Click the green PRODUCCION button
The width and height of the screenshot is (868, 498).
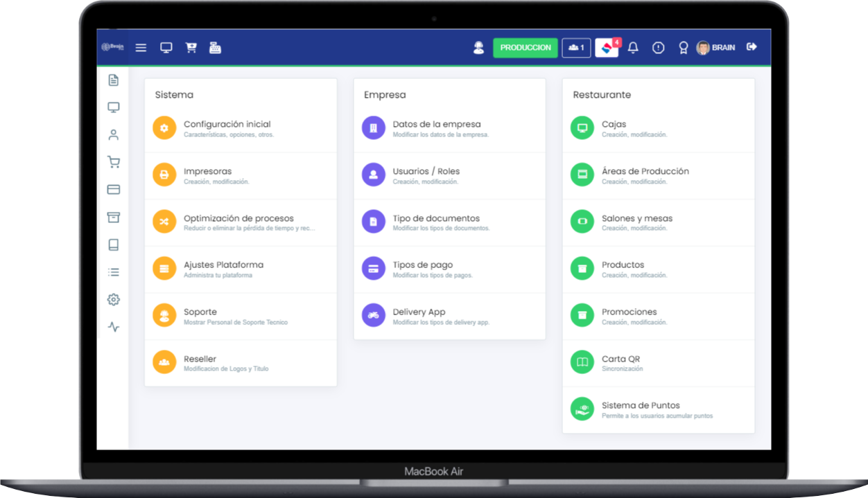click(525, 48)
